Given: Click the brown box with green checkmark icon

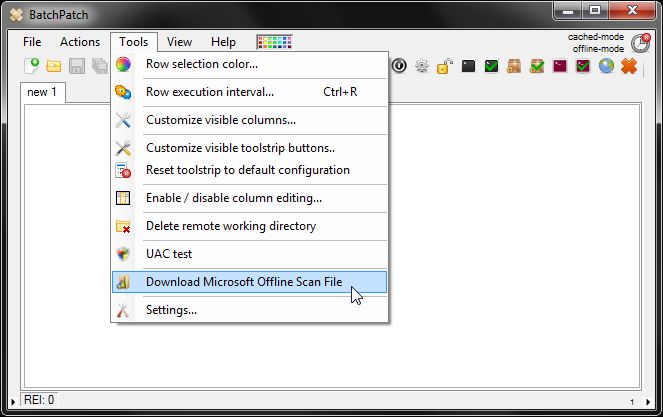Looking at the screenshot, I should point(537,66).
